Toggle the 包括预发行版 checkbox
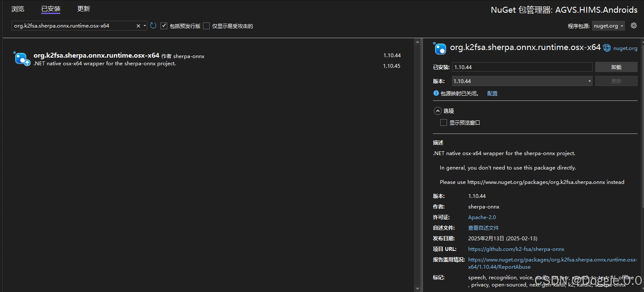 (x=164, y=26)
